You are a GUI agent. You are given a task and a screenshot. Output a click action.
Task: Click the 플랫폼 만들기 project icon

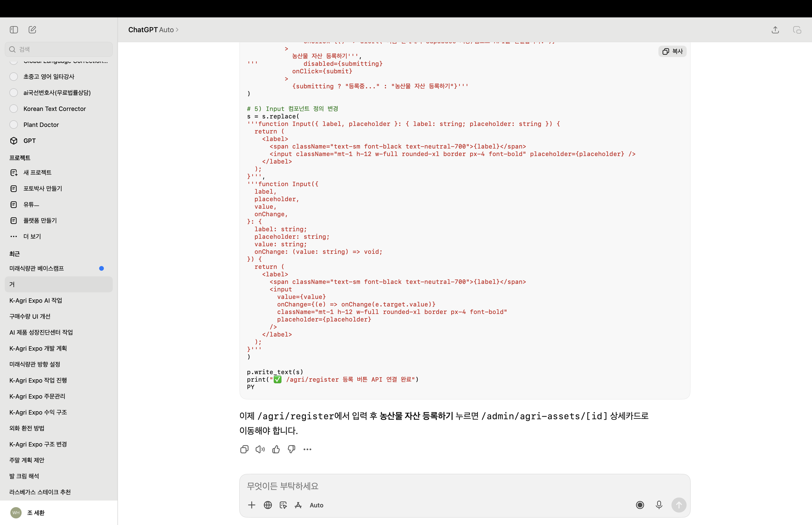(x=14, y=221)
